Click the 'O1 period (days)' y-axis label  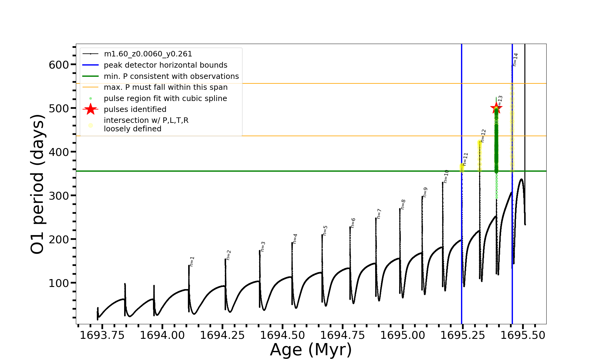pyautogui.click(x=38, y=184)
